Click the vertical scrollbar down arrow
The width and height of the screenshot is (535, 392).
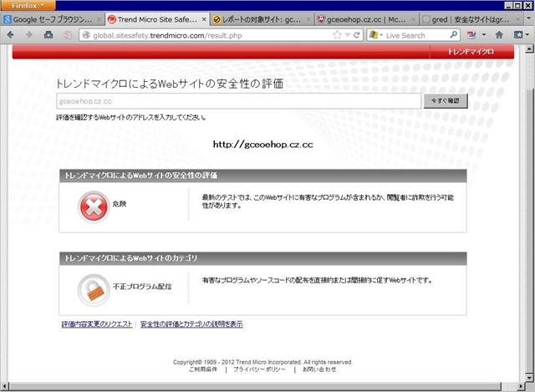[x=529, y=377]
